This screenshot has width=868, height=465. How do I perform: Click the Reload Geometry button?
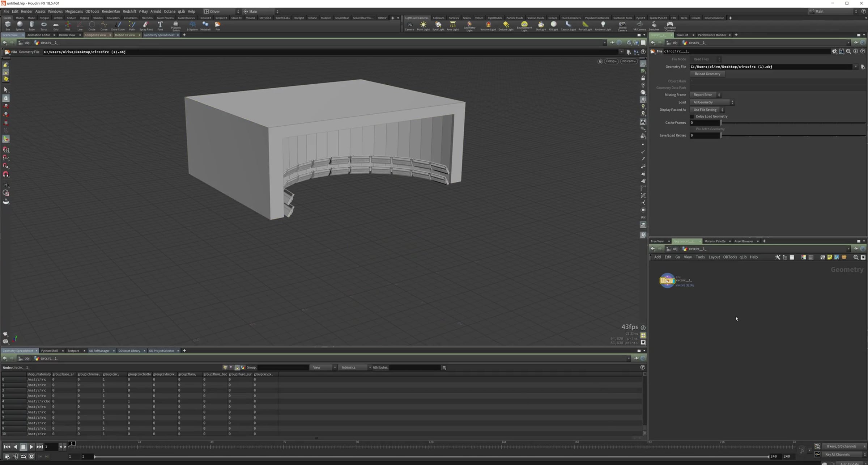coord(707,74)
